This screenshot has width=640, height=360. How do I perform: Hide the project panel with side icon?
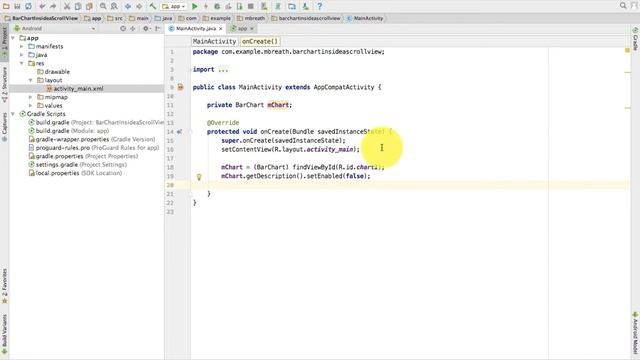tap(158, 29)
